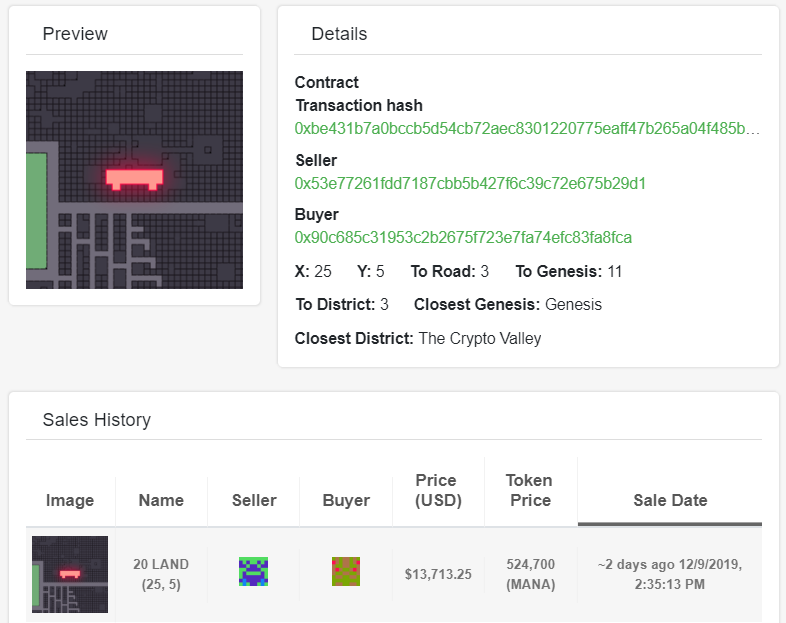Click the Details panel heading
Image resolution: width=786 pixels, height=623 pixels.
click(339, 34)
